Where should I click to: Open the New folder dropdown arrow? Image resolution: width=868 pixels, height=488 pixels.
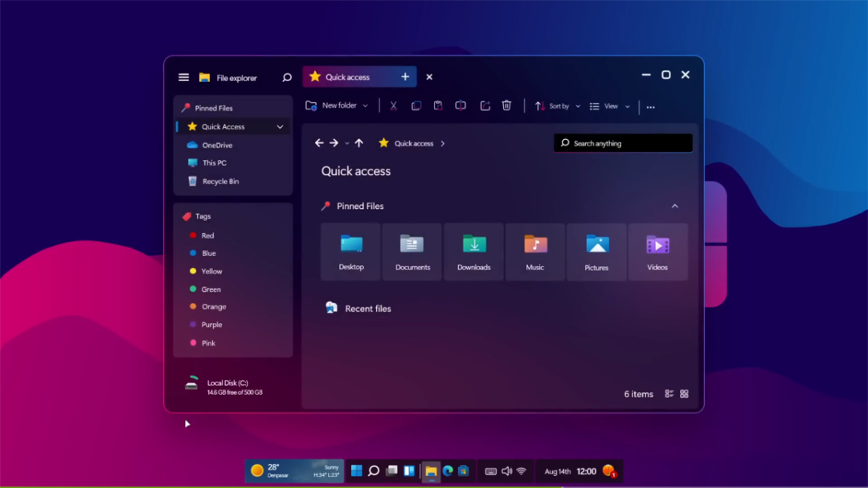[366, 106]
